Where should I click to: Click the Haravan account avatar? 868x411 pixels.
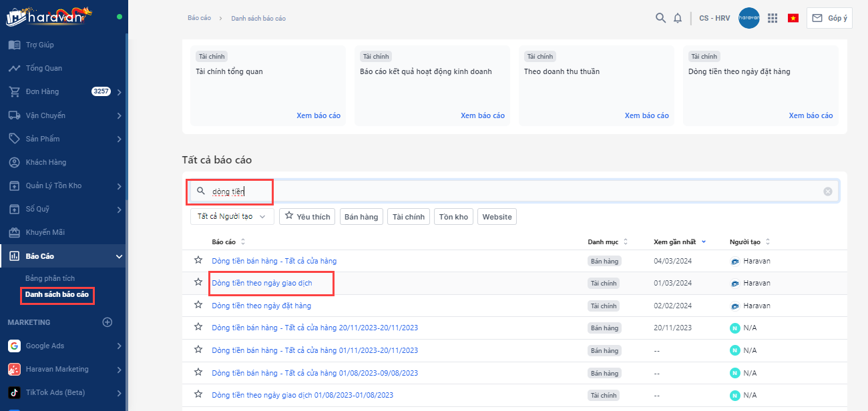point(748,18)
